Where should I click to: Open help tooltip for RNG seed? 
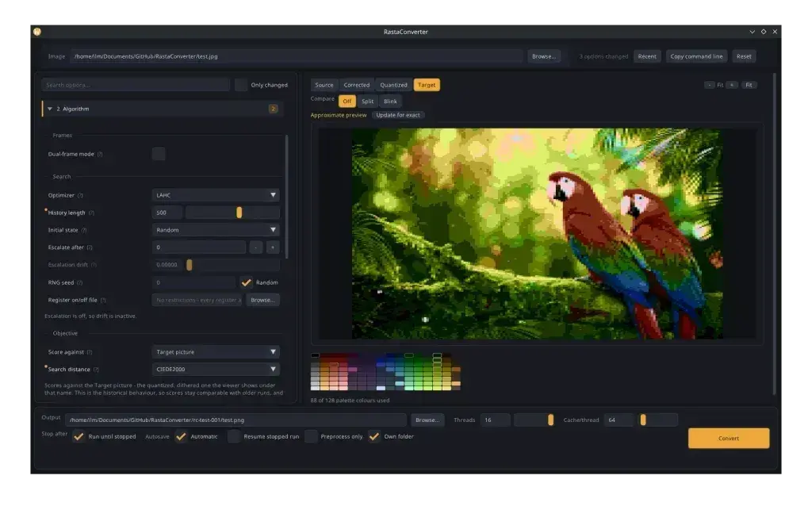point(80,282)
